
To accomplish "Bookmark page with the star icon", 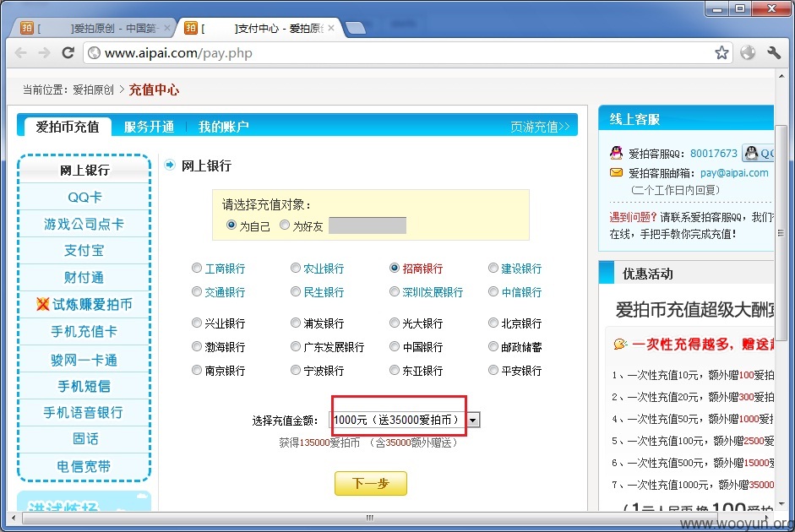I will [x=721, y=52].
